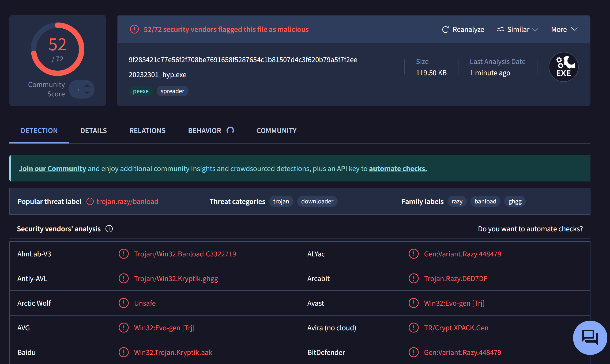Switch to the Details tab
Screen dimensions: 610x364
point(93,131)
